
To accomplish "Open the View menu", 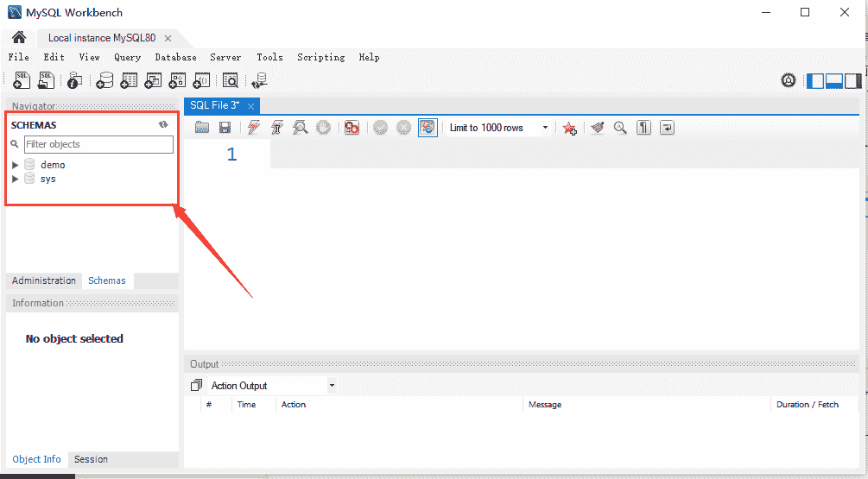I will (x=89, y=57).
